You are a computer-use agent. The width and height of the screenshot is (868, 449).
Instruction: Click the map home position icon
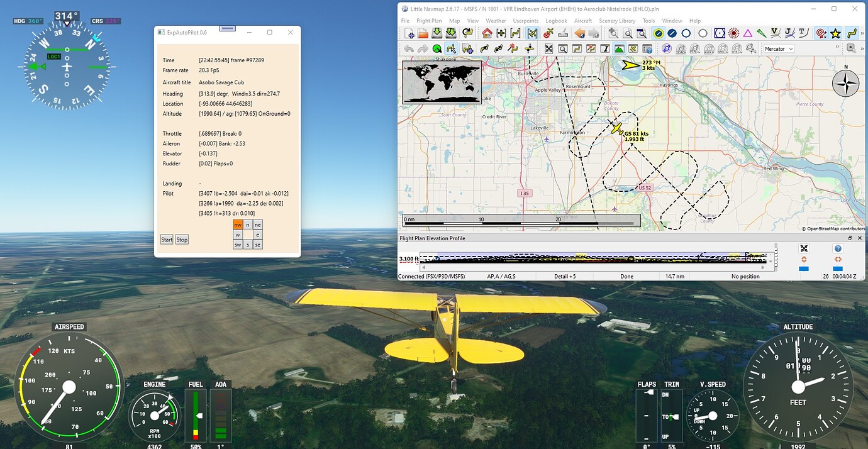coord(487,32)
